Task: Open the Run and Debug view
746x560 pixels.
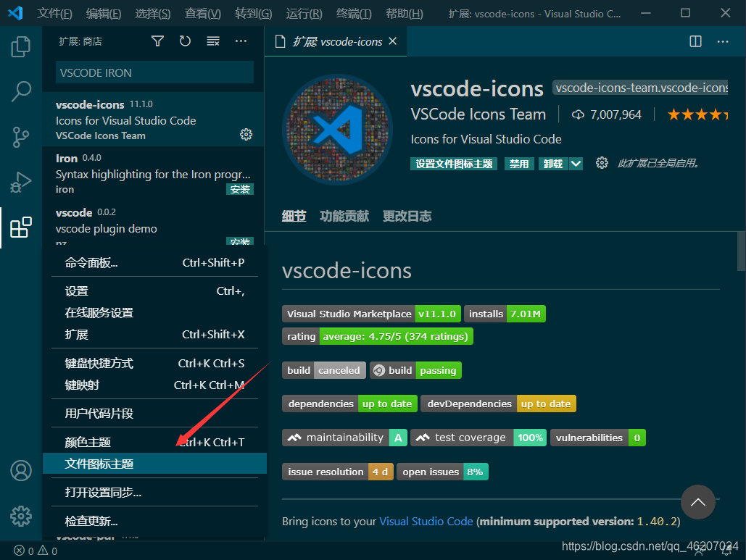Action: tap(20, 182)
